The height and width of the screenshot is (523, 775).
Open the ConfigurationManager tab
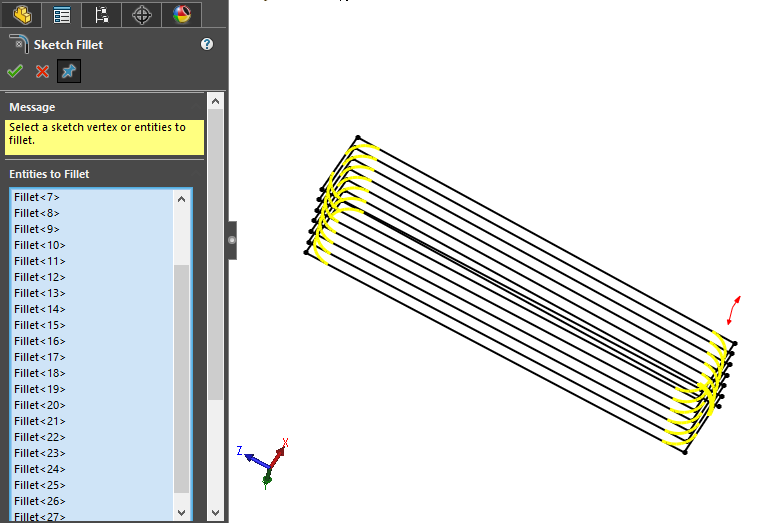[102, 14]
